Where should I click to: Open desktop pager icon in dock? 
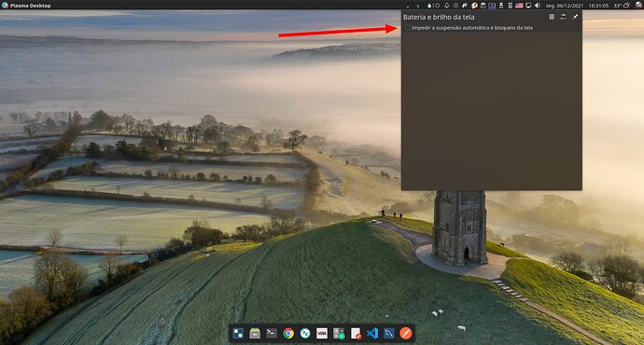[x=238, y=333]
